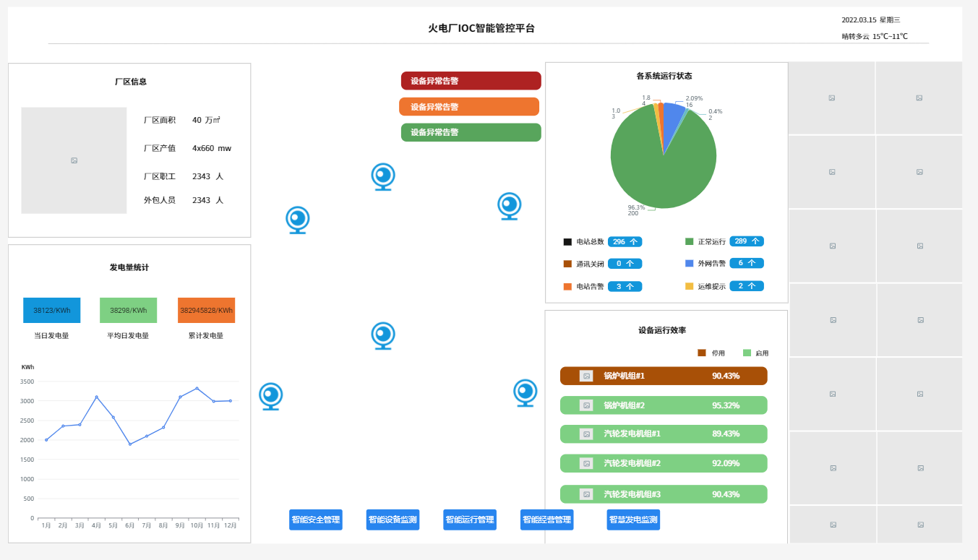Open 智能安全管理 module

[316, 520]
